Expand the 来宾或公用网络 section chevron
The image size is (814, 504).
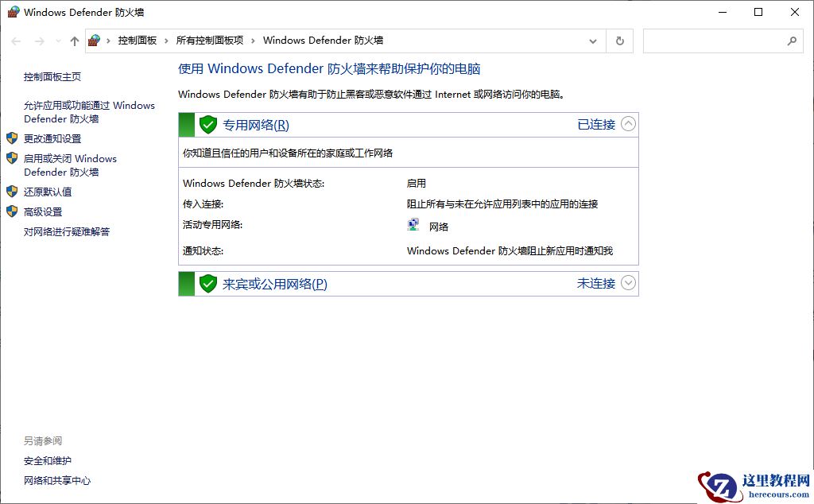point(628,283)
